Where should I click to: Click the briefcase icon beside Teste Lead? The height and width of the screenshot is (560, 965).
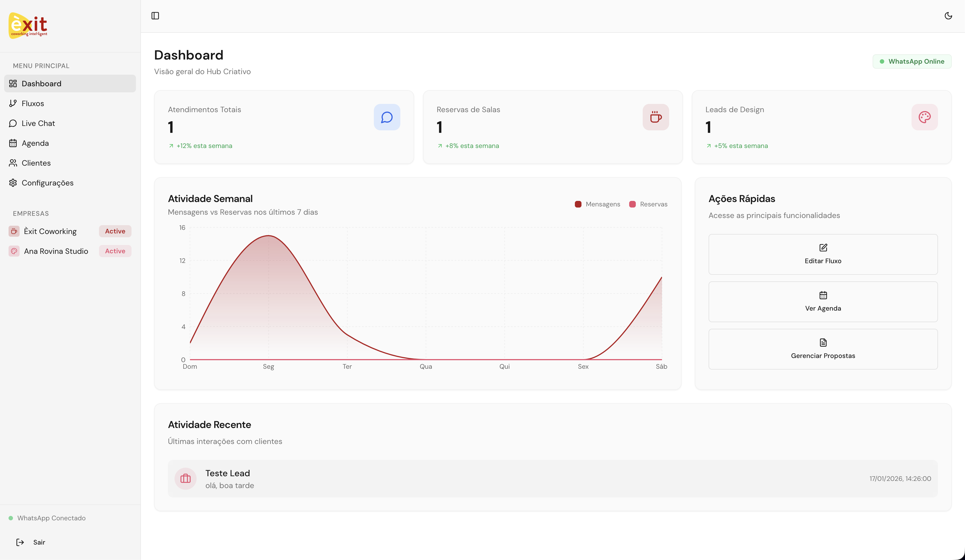pos(185,478)
